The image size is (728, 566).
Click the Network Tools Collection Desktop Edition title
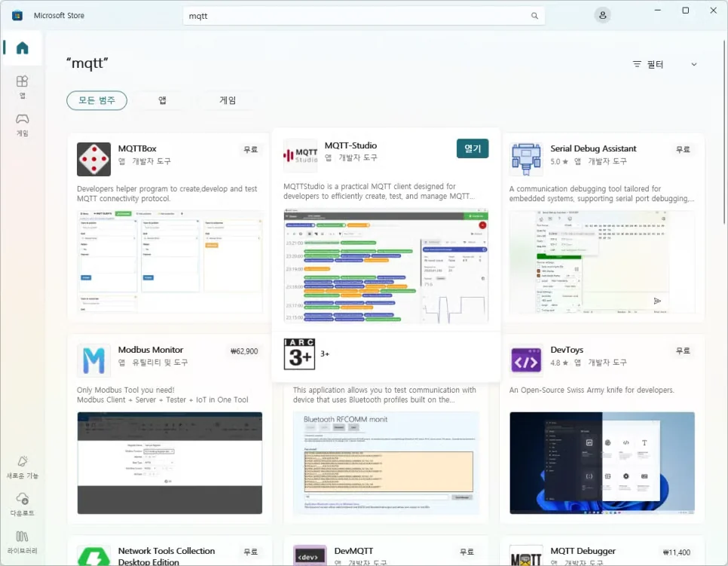167,555
